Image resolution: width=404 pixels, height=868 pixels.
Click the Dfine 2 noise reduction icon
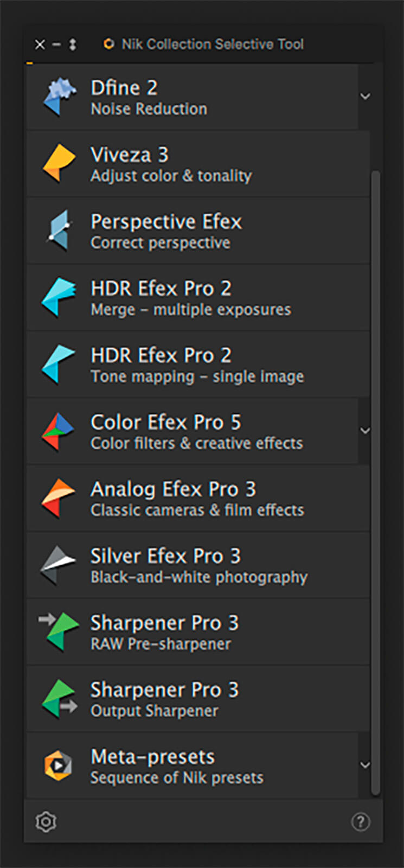(x=59, y=97)
